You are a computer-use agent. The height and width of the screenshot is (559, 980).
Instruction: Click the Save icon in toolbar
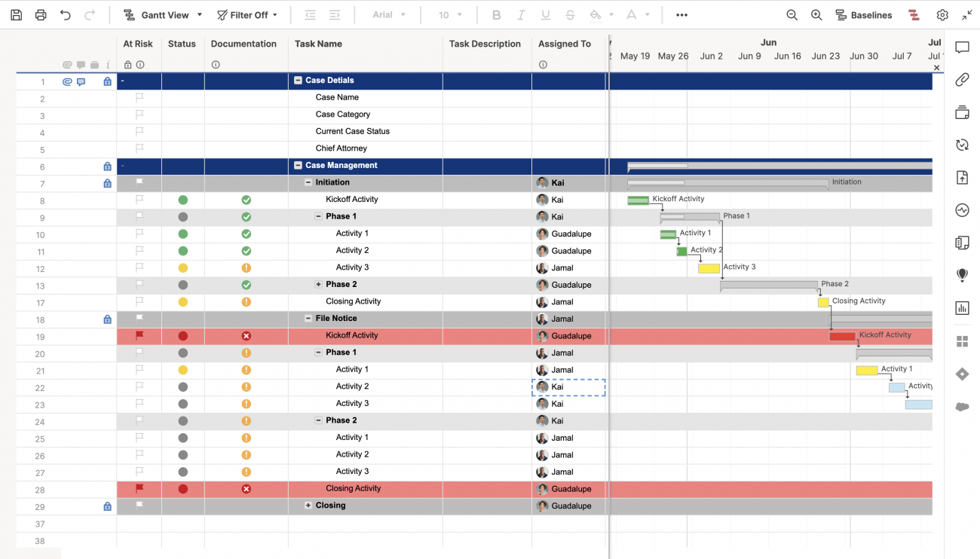(16, 15)
